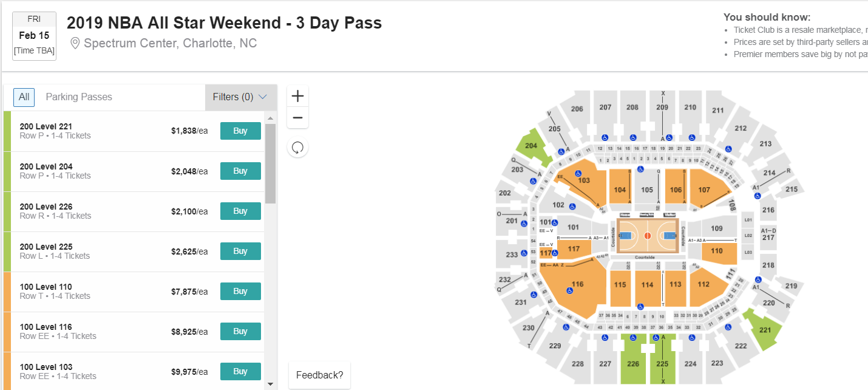This screenshot has width=868, height=390.
Task: Reset the seating map orientation
Action: tap(297, 147)
